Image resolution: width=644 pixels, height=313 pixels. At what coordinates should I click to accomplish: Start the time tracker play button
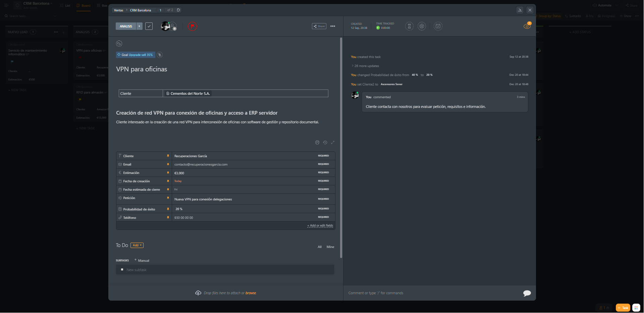(378, 28)
